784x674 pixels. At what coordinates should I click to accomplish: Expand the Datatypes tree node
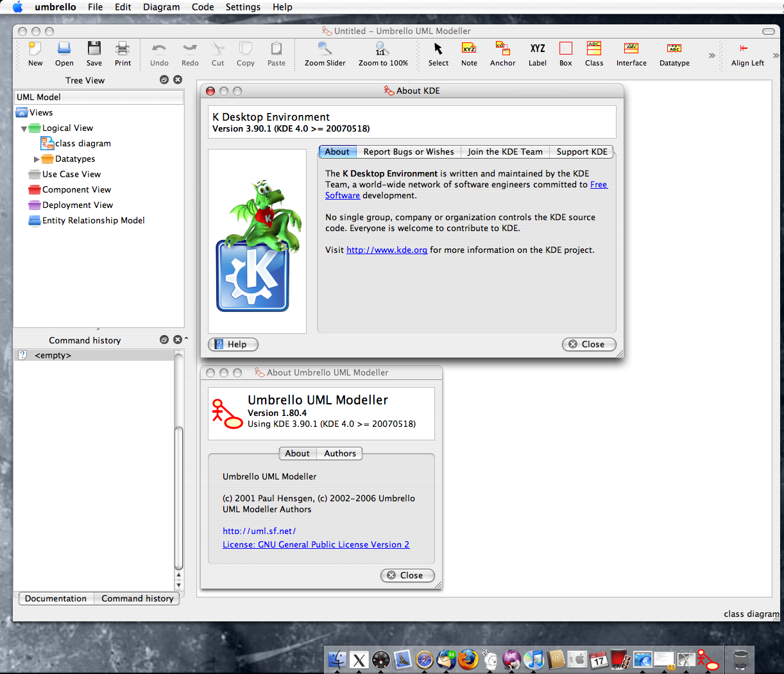tap(37, 159)
